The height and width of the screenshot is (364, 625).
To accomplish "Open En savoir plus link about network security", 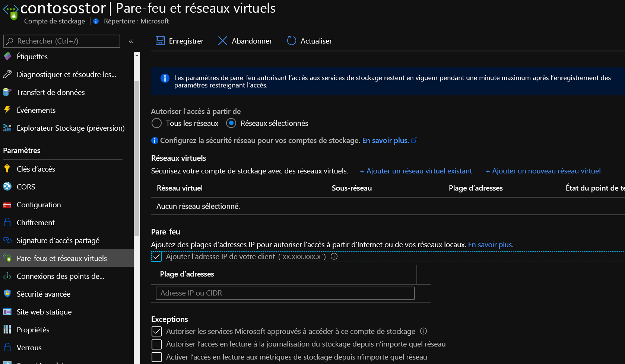I will (386, 140).
